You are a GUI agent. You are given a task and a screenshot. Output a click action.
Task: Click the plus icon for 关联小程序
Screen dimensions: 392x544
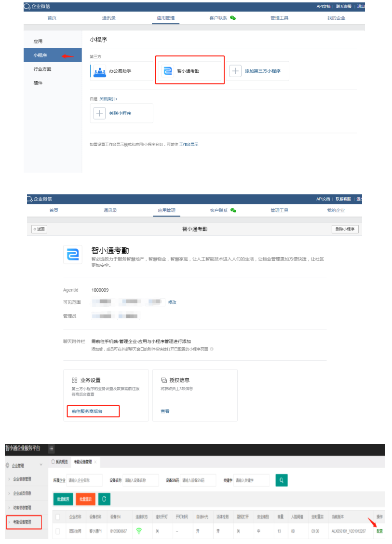(x=99, y=113)
